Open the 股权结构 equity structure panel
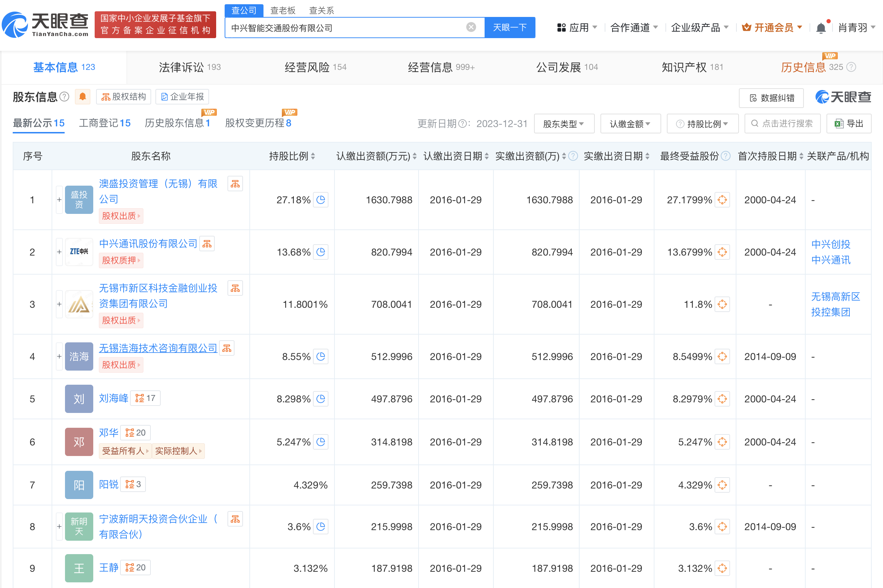The image size is (883, 588). point(123,96)
